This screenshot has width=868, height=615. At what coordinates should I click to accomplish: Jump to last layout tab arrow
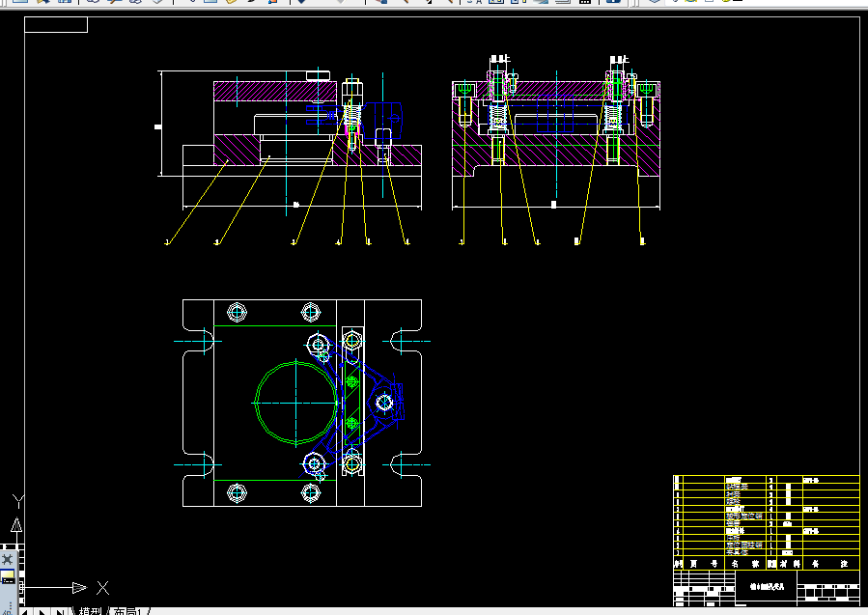click(x=59, y=612)
